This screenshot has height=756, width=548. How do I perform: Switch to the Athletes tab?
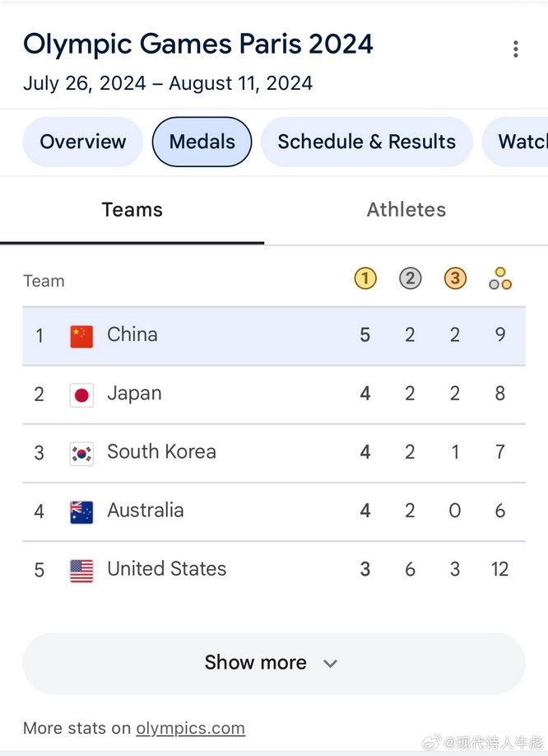[x=406, y=211]
